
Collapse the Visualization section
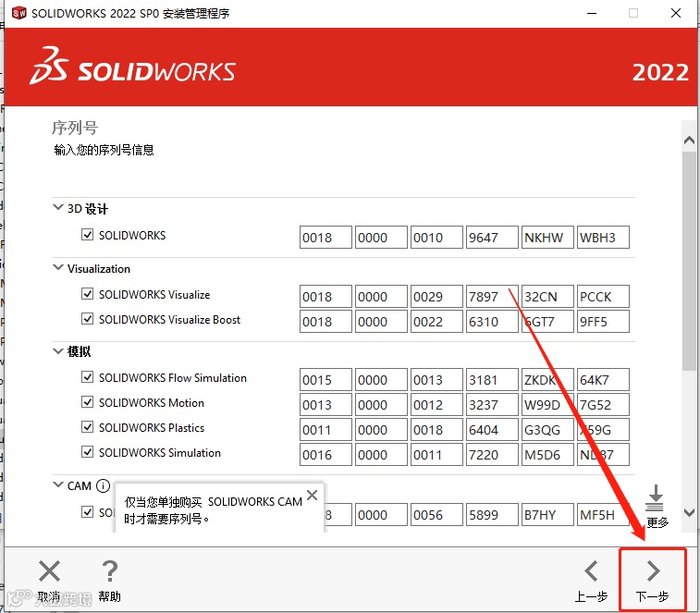tap(58, 267)
